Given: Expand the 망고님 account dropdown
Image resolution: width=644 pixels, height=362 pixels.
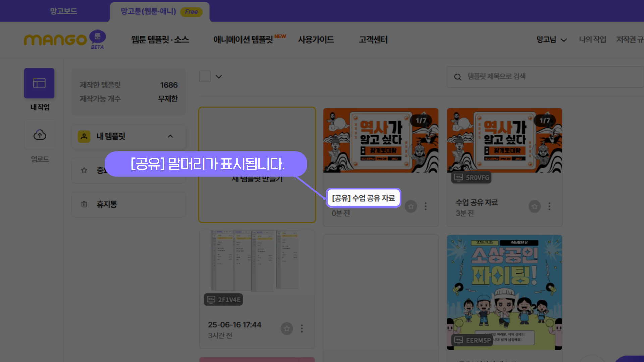Looking at the screenshot, I should click(x=551, y=40).
